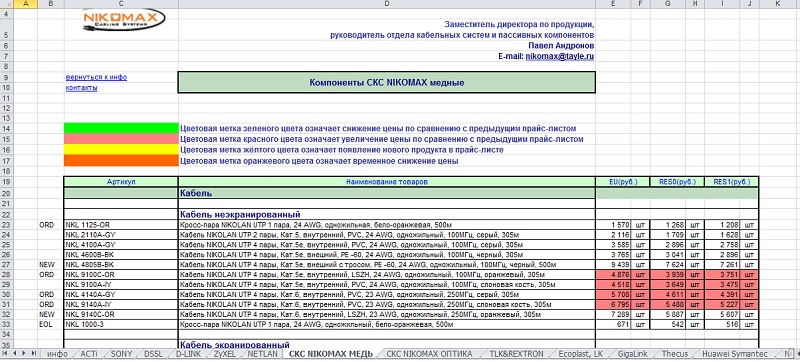
Task: Select the 'Кабель экранированный' subheading cell
Action: click(x=387, y=345)
